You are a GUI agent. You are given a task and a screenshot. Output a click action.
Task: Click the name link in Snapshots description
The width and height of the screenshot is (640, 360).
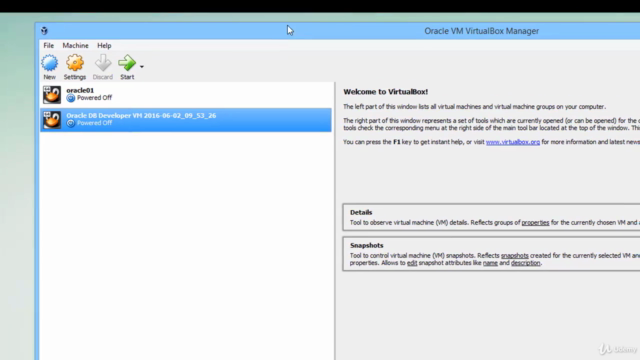click(490, 263)
